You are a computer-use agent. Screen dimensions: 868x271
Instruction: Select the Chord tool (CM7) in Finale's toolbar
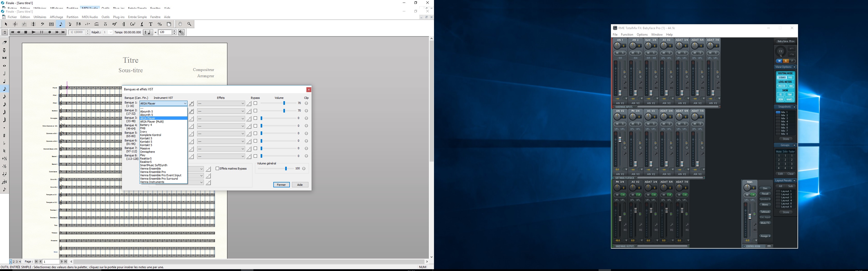[x=133, y=24]
